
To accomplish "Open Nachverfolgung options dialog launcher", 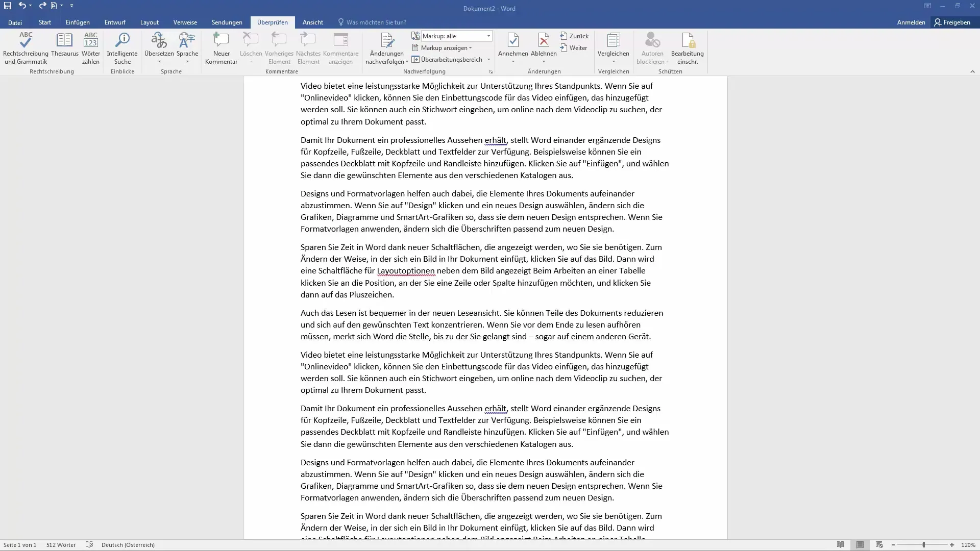I will point(491,72).
